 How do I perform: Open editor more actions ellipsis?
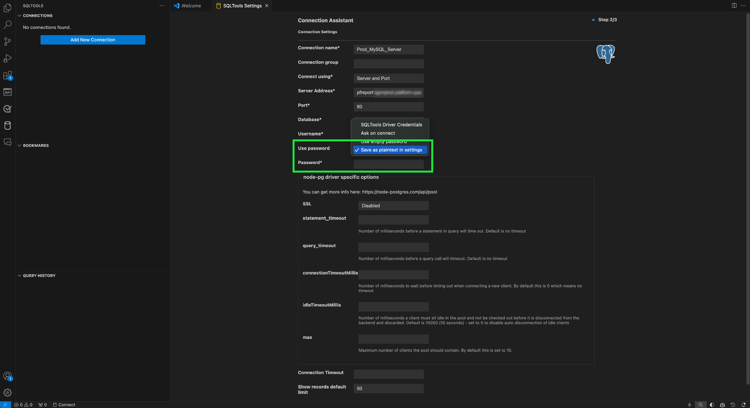pos(743,6)
